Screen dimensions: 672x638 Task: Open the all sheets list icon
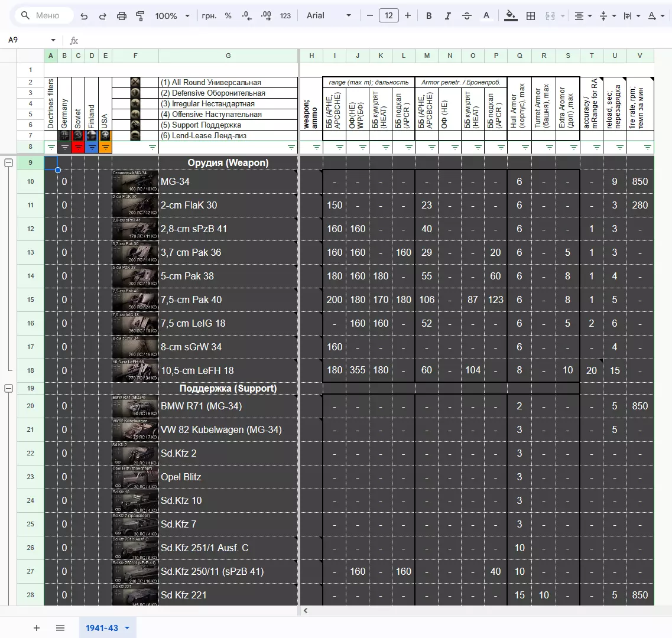60,628
